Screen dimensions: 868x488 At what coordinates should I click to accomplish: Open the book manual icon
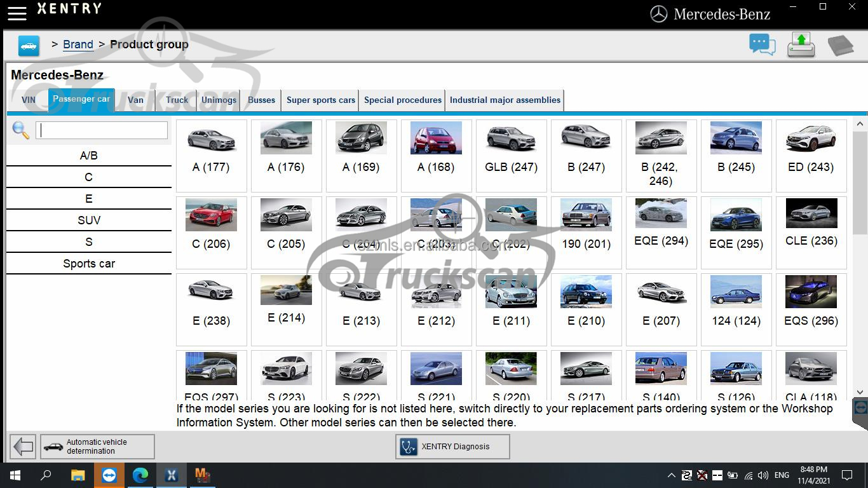click(840, 46)
